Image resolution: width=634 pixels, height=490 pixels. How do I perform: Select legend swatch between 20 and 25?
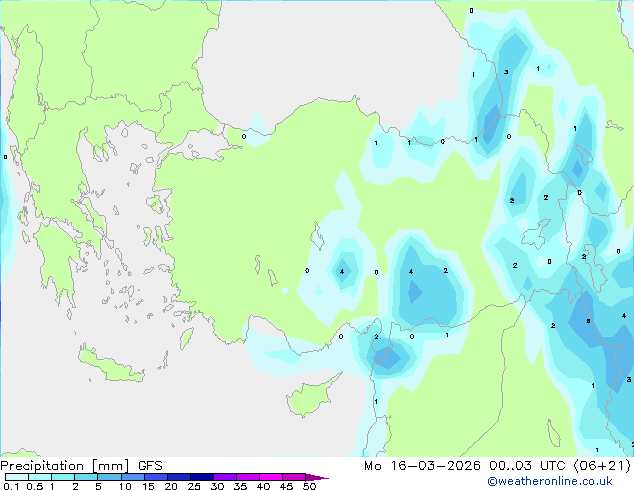pyautogui.click(x=179, y=477)
